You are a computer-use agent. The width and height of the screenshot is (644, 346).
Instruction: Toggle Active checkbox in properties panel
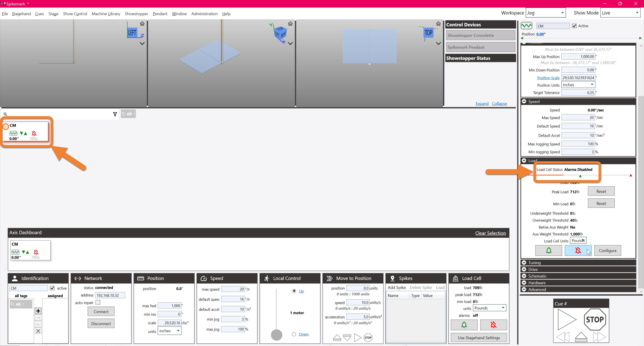coord(574,26)
